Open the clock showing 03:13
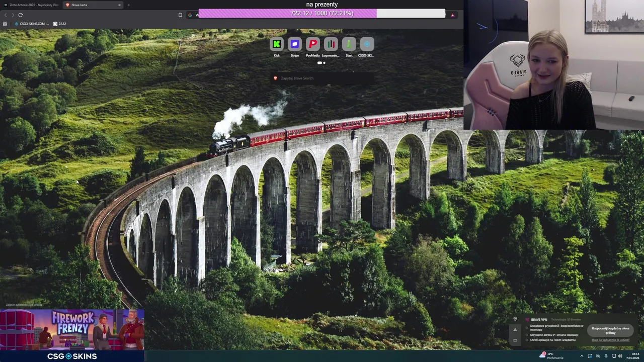This screenshot has width=644, height=362. tap(633, 356)
